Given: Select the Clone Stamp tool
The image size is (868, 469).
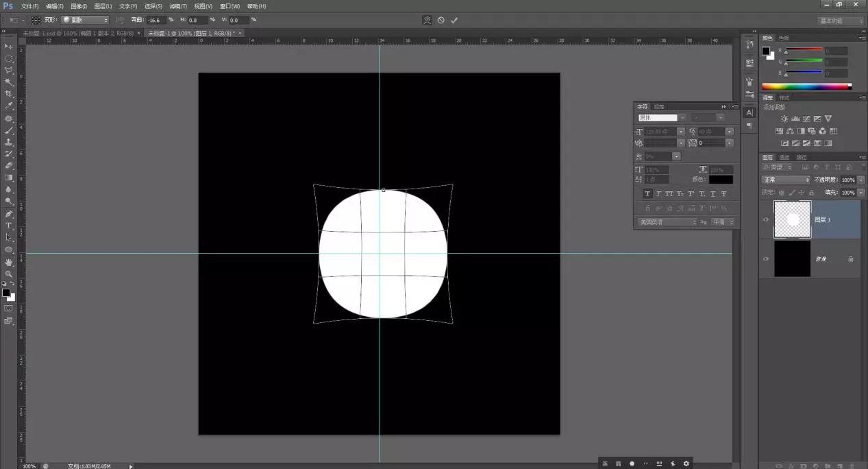Looking at the screenshot, I should pos(9,142).
